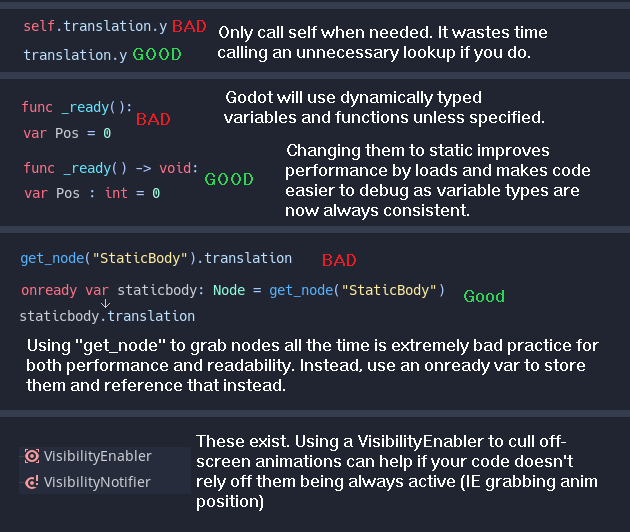This screenshot has width=630, height=532.
Task: Click the func _ready() -> void: line
Action: (111, 168)
